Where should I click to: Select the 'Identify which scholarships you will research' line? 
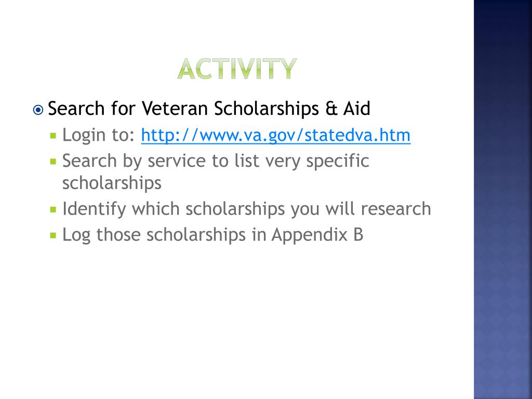pyautogui.click(x=247, y=209)
